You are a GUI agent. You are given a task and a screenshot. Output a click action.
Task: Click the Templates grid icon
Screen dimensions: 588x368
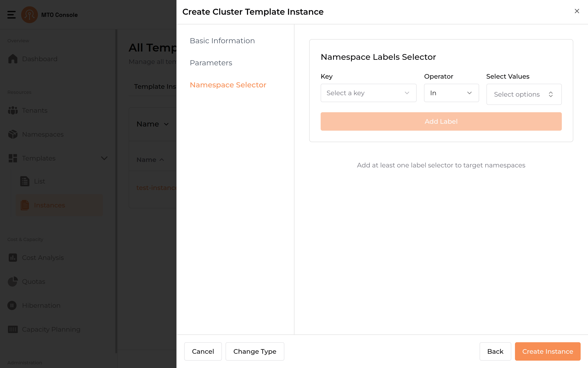point(13,158)
